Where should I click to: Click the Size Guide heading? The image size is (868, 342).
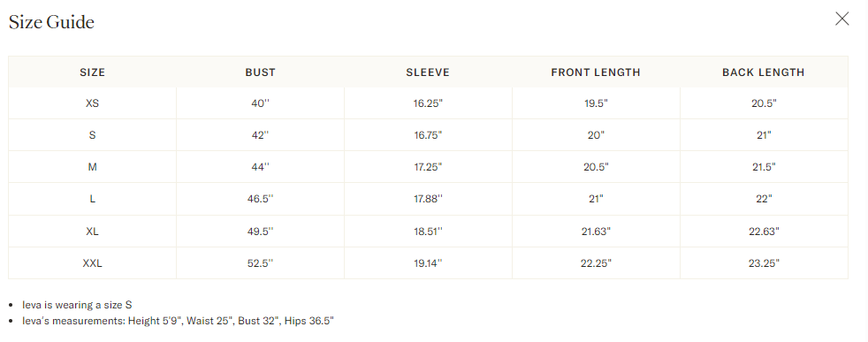click(x=51, y=22)
